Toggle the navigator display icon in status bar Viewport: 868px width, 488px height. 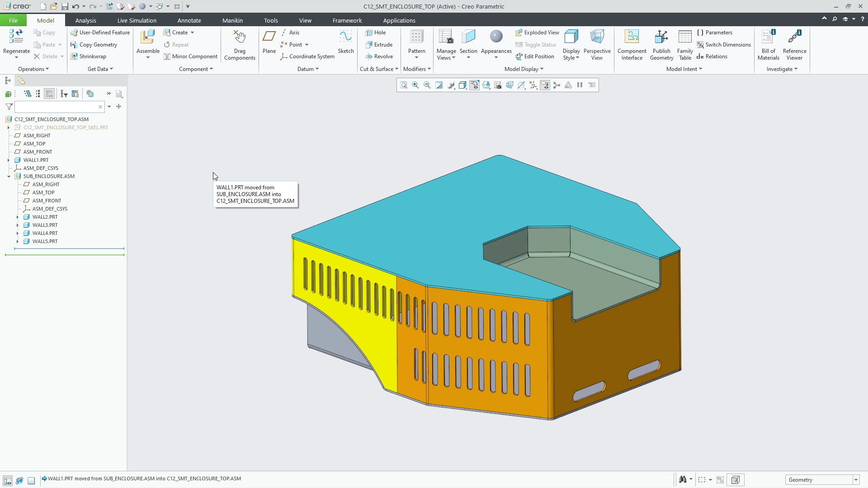click(x=7, y=480)
